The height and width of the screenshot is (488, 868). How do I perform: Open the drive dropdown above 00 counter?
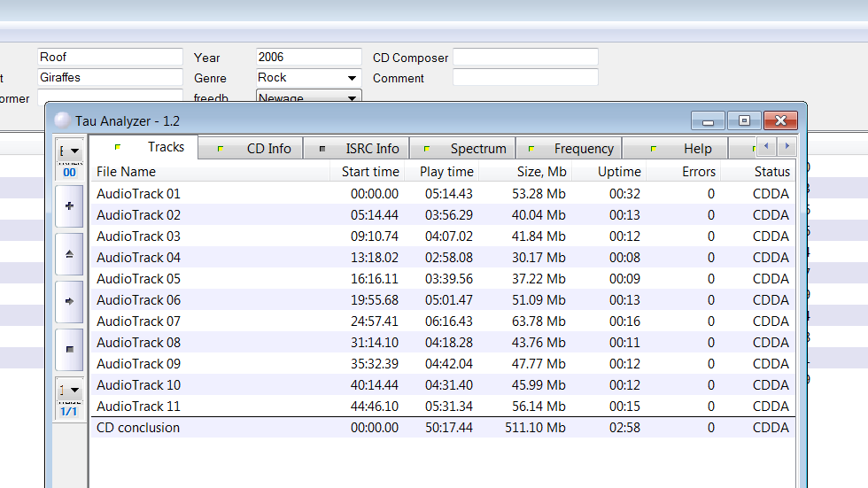pos(70,151)
